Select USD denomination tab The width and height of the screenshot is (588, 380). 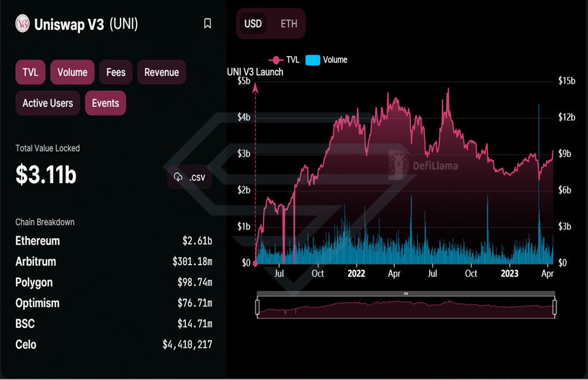[x=253, y=24]
